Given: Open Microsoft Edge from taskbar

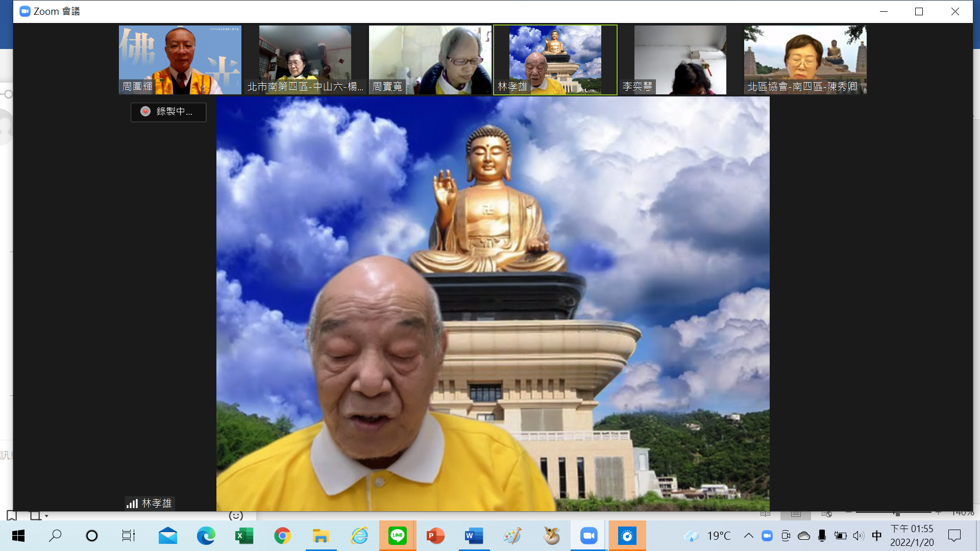Looking at the screenshot, I should [206, 536].
